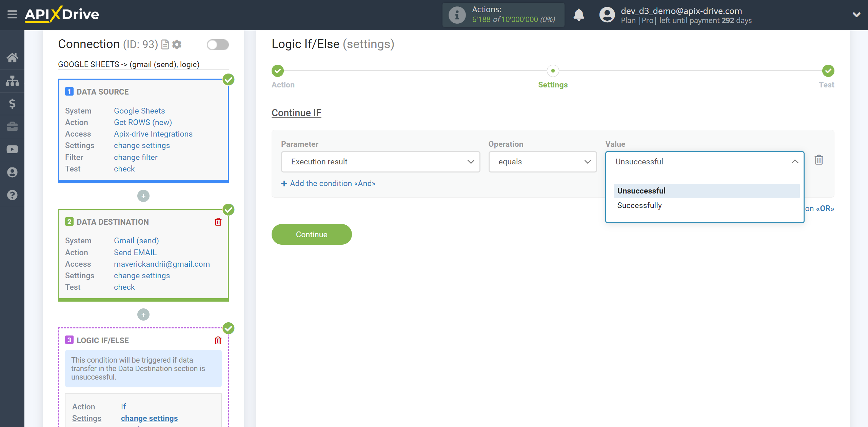Open the Parameter dropdown Execution result
The width and height of the screenshot is (868, 427).
[380, 162]
